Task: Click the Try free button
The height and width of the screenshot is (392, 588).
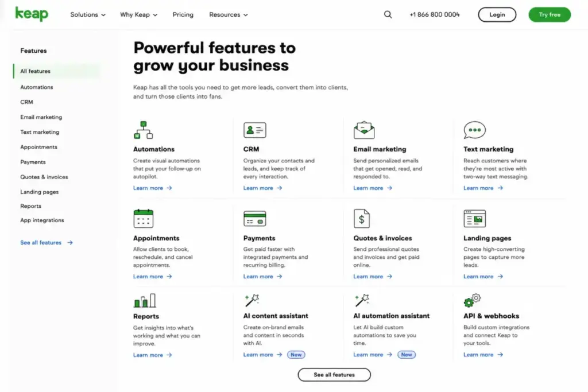Action: pyautogui.click(x=550, y=14)
